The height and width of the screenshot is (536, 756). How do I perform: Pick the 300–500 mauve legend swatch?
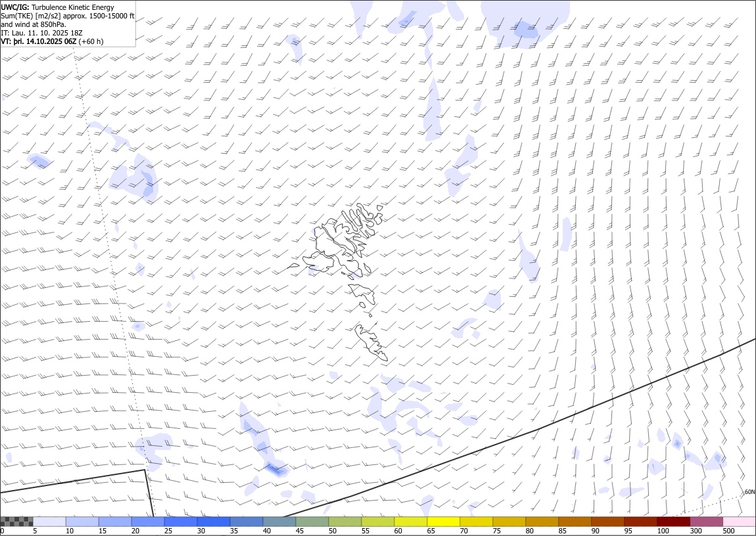[x=707, y=522]
